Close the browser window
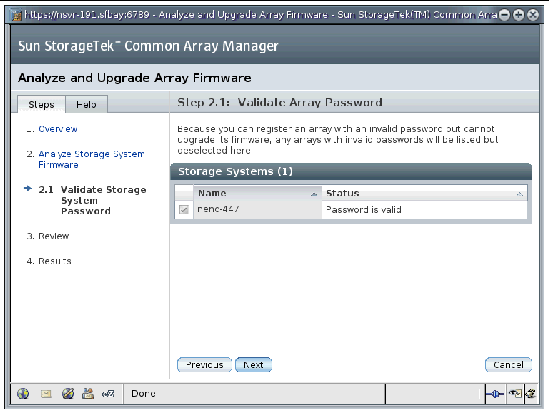This screenshot has height=414, width=549. (533, 15)
